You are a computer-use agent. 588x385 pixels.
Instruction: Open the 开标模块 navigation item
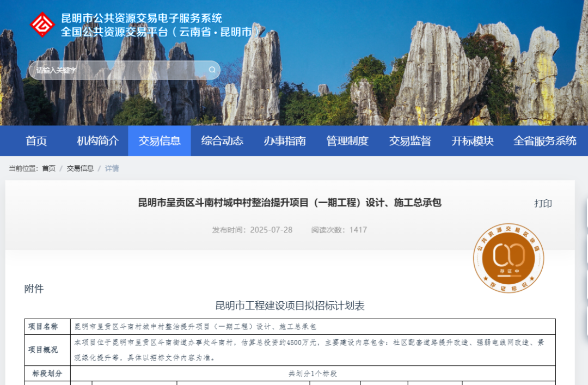coord(473,141)
